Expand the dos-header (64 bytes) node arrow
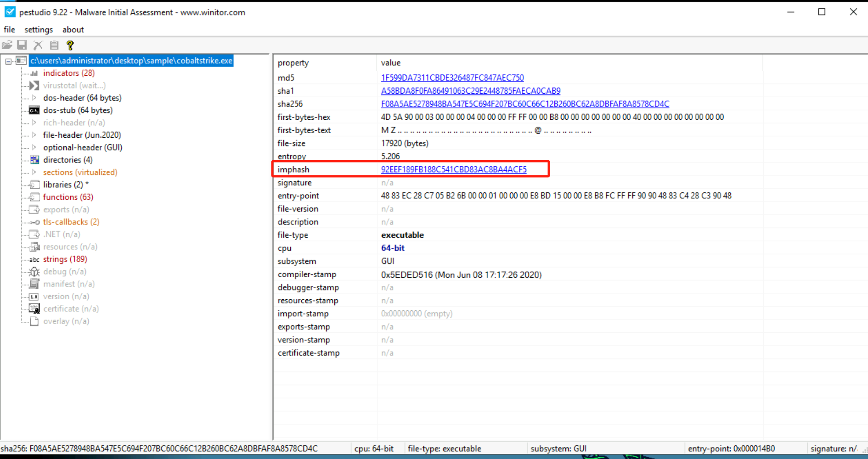The width and height of the screenshot is (868, 459). [34, 98]
